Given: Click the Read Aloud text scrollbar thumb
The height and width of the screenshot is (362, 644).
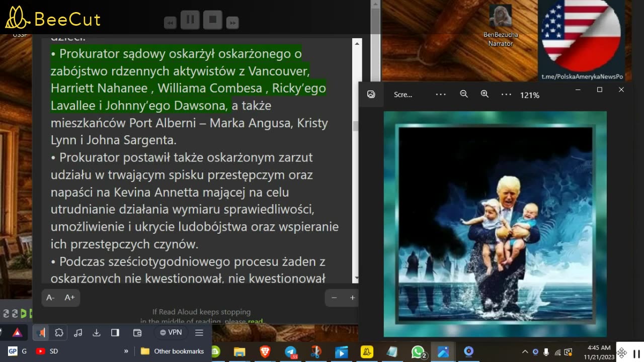Looking at the screenshot, I should (356, 126).
